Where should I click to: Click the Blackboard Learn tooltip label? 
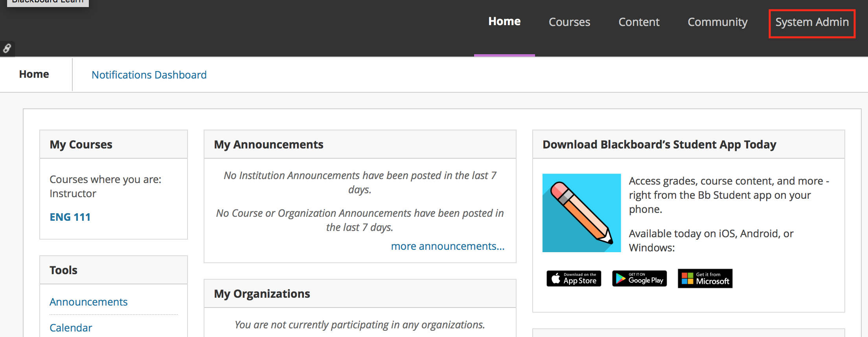48,2
